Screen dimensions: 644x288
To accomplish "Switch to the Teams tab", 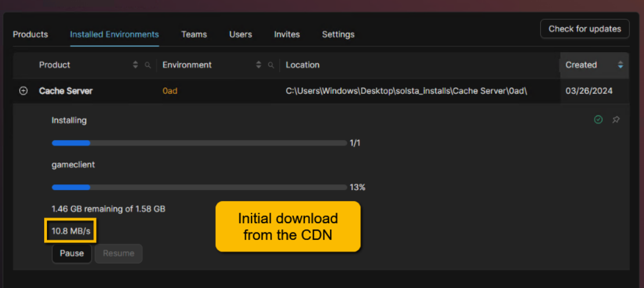I will point(194,35).
